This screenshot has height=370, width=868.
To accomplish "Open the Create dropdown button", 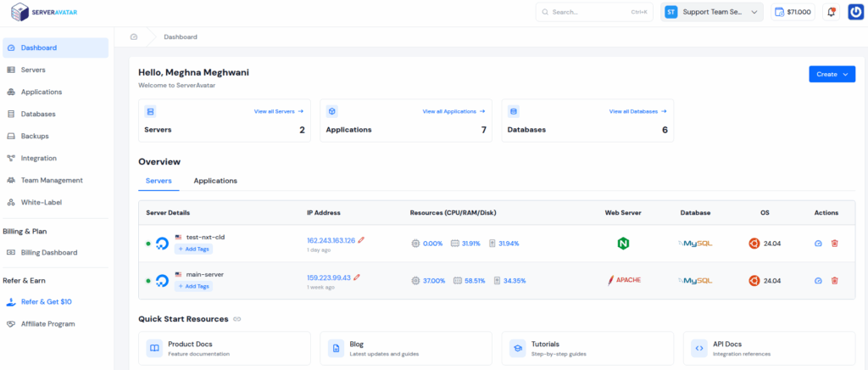I will coord(832,75).
